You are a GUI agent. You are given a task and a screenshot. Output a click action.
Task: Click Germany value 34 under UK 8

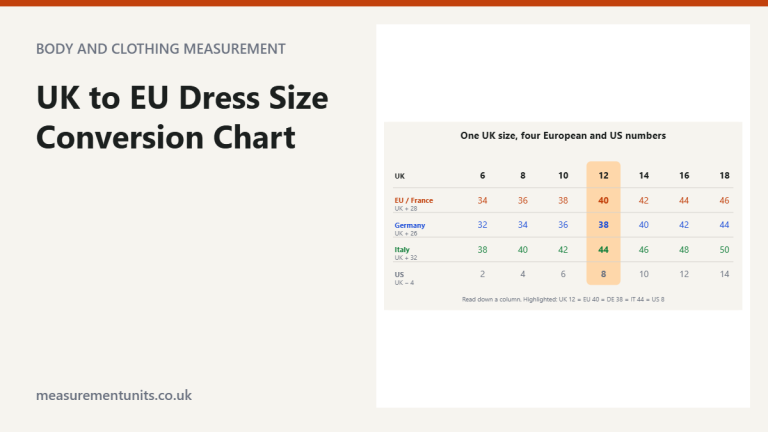[523, 225]
